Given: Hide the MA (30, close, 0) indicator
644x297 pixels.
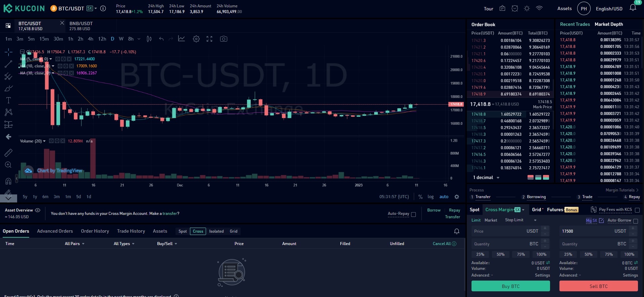Looking at the screenshot, I should point(60,73).
